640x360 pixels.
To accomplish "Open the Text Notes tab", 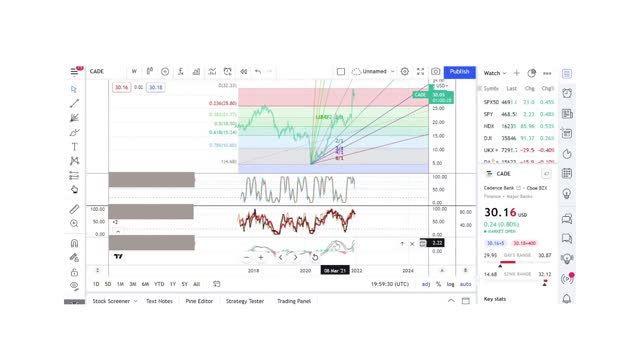I will pos(159,301).
